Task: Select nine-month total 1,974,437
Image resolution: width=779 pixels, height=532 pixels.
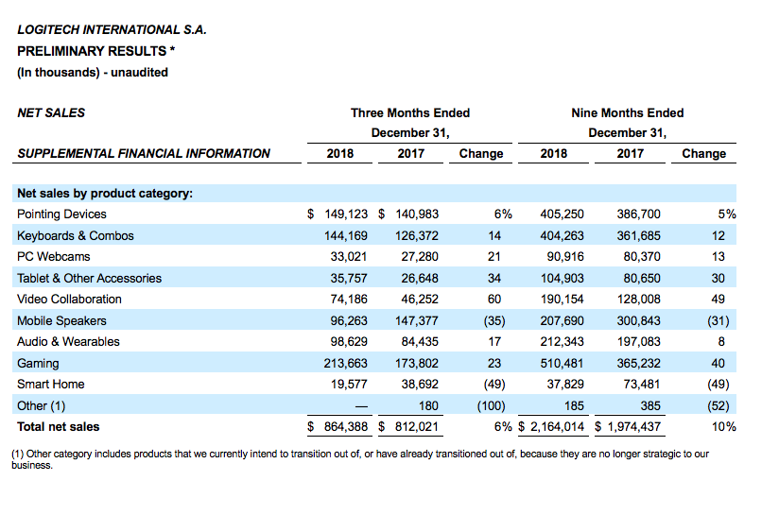Action: (634, 427)
